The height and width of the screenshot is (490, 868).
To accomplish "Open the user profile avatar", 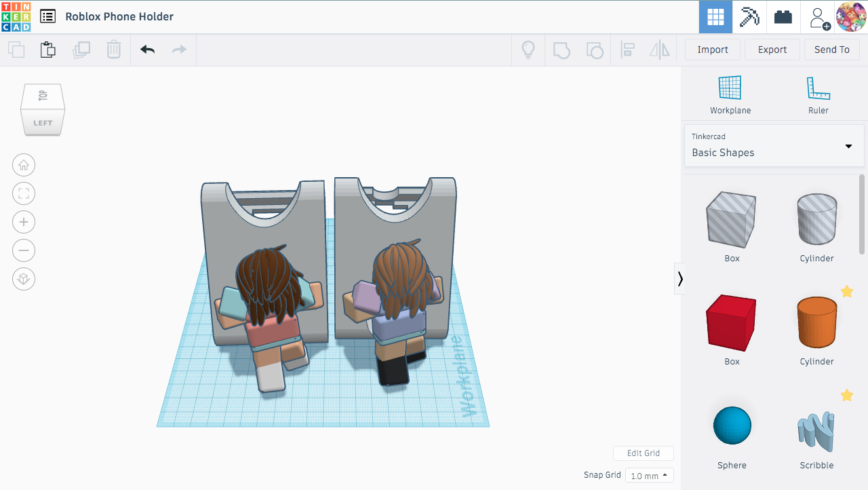I will pos(850,17).
